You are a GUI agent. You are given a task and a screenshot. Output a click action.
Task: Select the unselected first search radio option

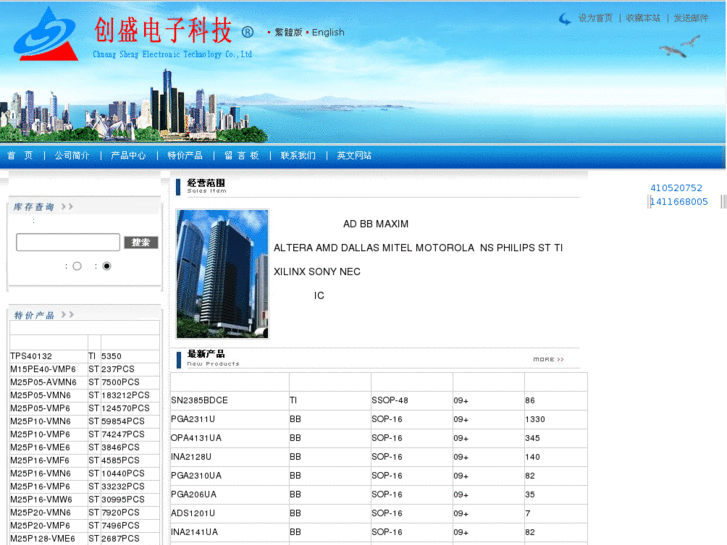77,266
